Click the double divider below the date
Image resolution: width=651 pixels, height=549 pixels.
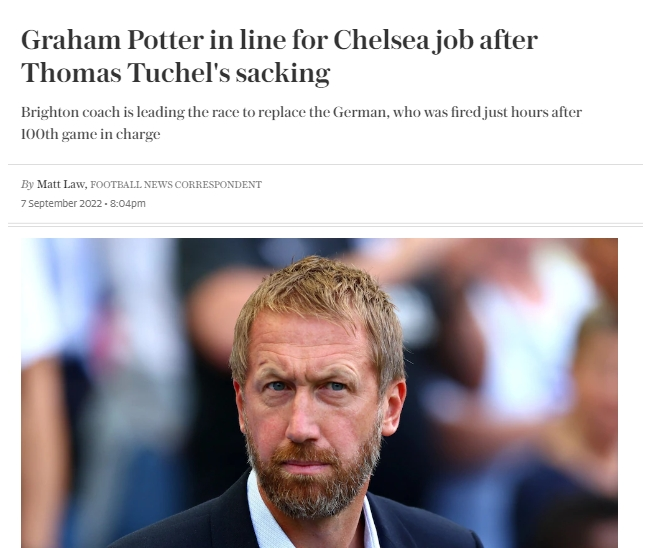tap(326, 225)
